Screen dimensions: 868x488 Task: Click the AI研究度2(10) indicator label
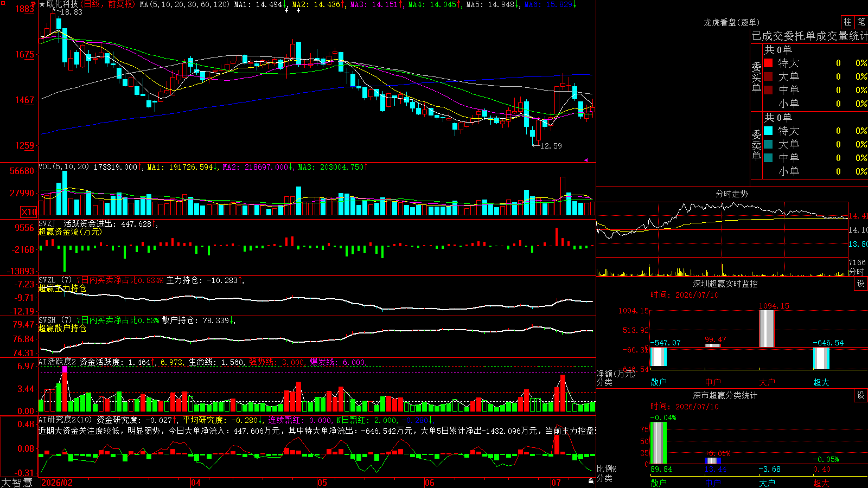(66, 420)
